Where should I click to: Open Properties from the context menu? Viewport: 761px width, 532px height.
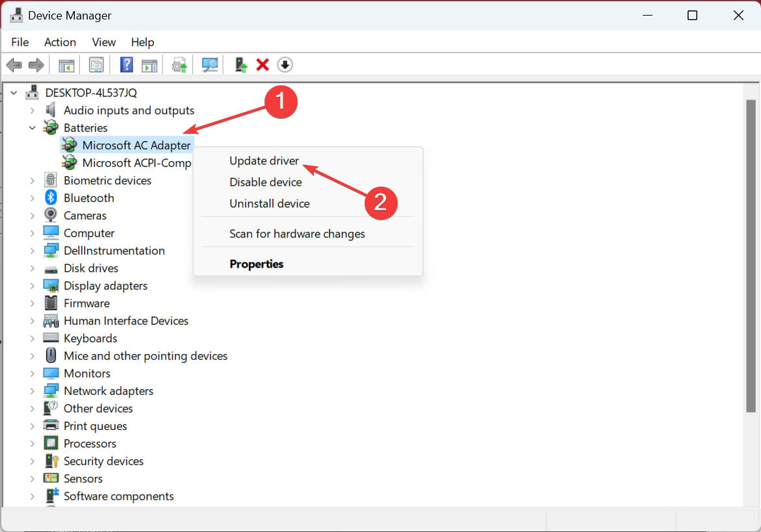click(x=256, y=264)
